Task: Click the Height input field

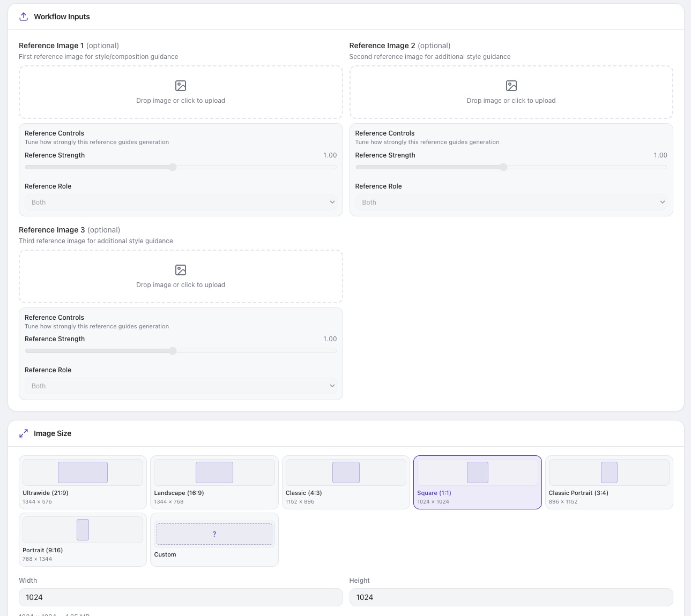Action: tap(511, 597)
